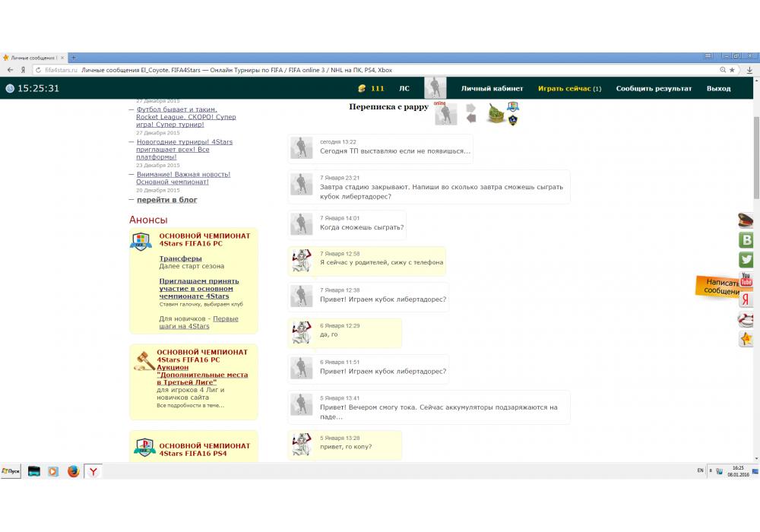Open the Личный кабинет menu item
The width and height of the screenshot is (760, 532).
(492, 88)
